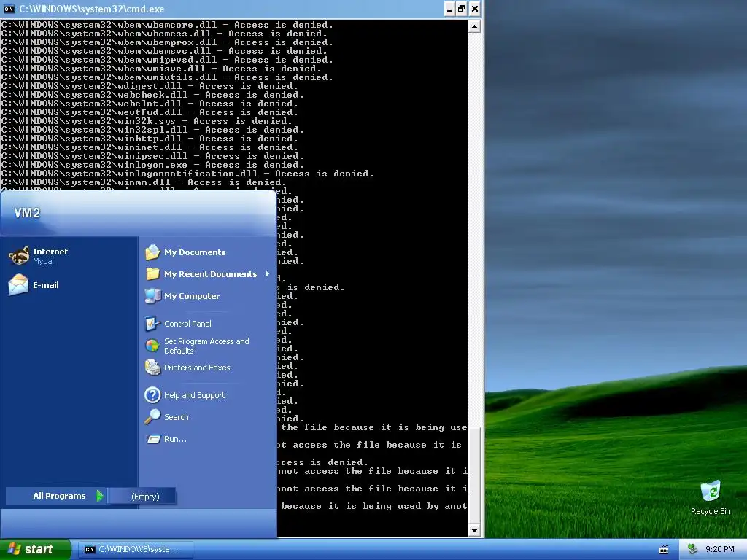The height and width of the screenshot is (560, 747).
Task: Click winlogon.exe access denied line
Action: [x=152, y=165]
